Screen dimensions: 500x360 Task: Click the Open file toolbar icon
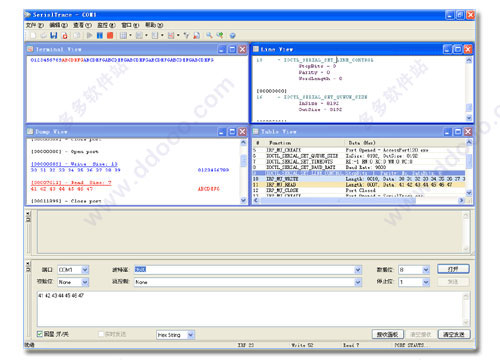pyautogui.click(x=43, y=35)
